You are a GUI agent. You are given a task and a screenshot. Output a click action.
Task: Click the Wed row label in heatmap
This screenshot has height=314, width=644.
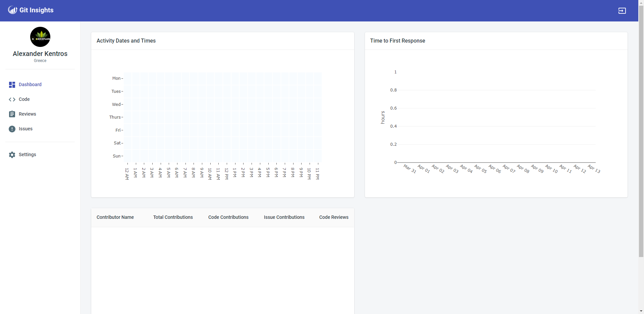click(116, 105)
